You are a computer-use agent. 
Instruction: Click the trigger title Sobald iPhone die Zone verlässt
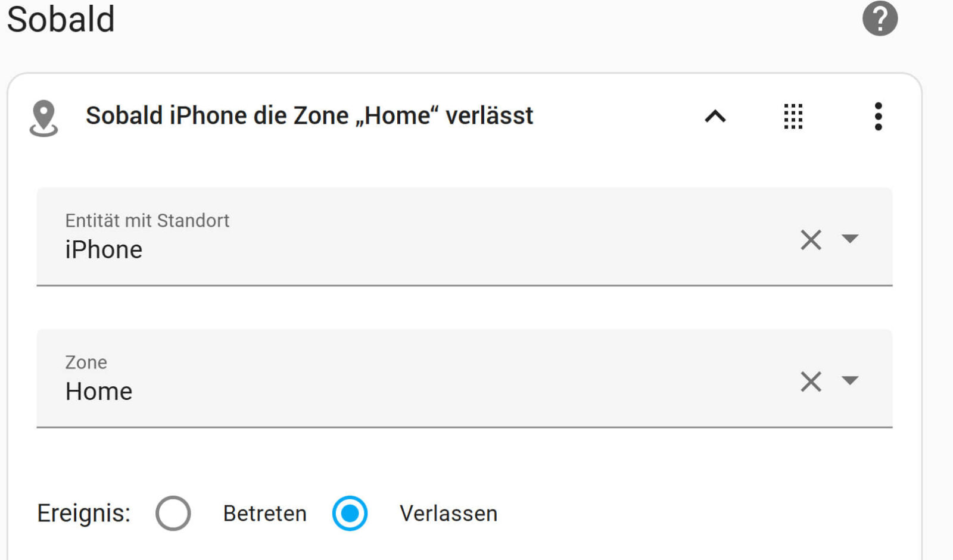click(310, 116)
